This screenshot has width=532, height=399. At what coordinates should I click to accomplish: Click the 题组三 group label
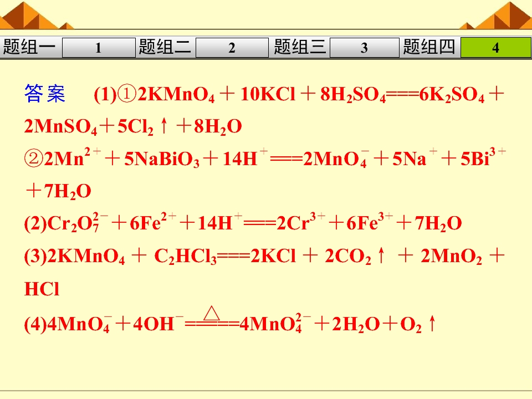pyautogui.click(x=300, y=47)
